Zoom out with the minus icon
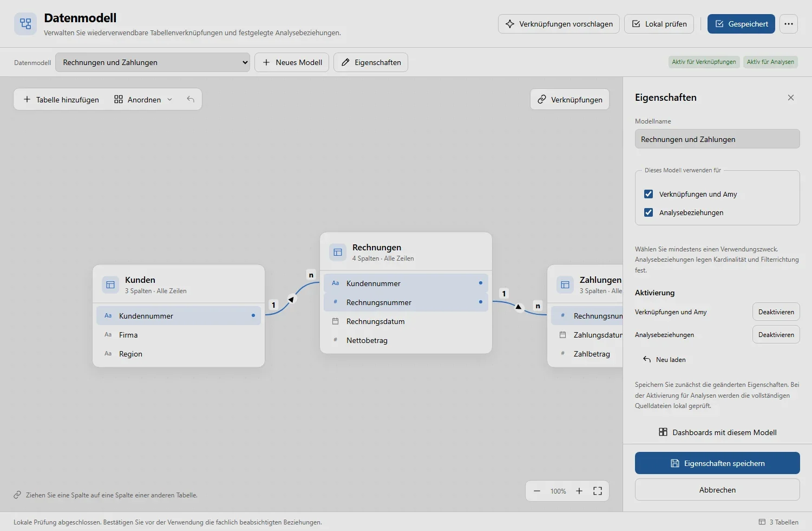The height and width of the screenshot is (531, 812). coord(537,491)
